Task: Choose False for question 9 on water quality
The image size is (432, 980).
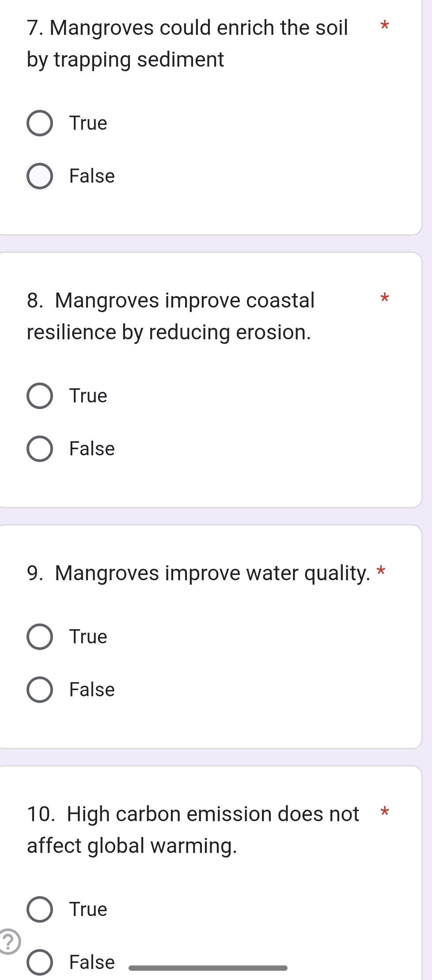Action: click(40, 690)
